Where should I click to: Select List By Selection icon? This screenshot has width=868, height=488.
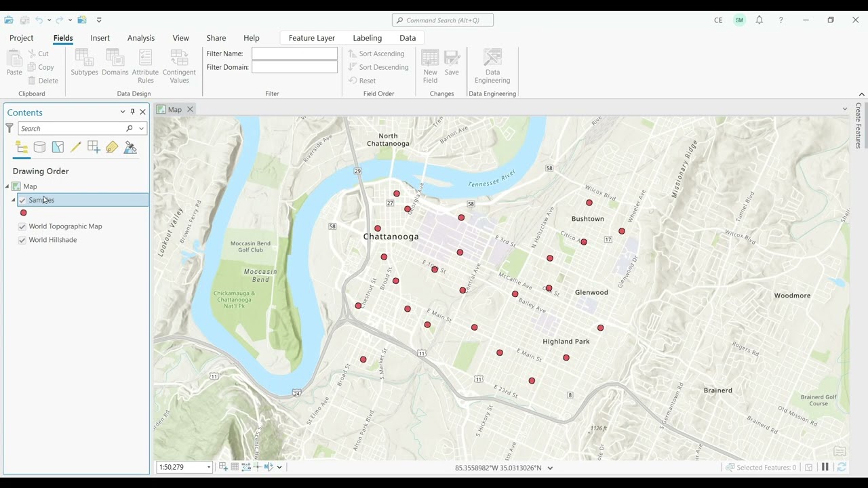coord(58,147)
